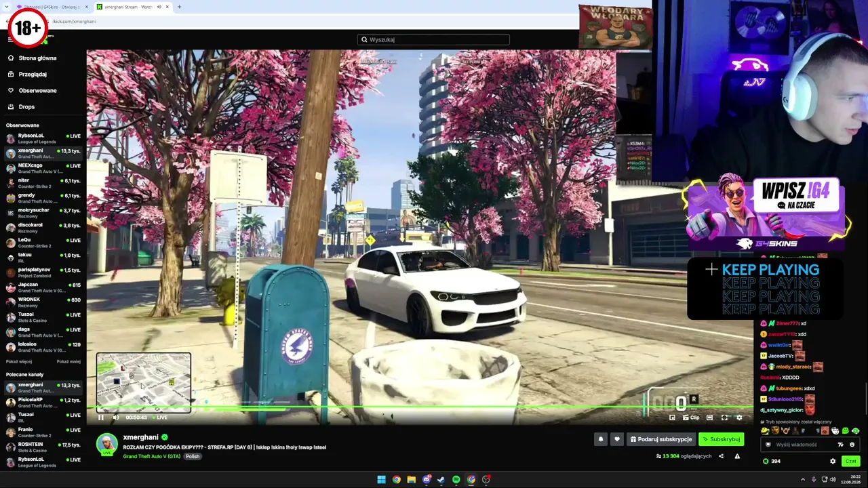Viewport: 868px width, 488px height.
Task: Focus the Wyszukaj search field
Action: (433, 39)
